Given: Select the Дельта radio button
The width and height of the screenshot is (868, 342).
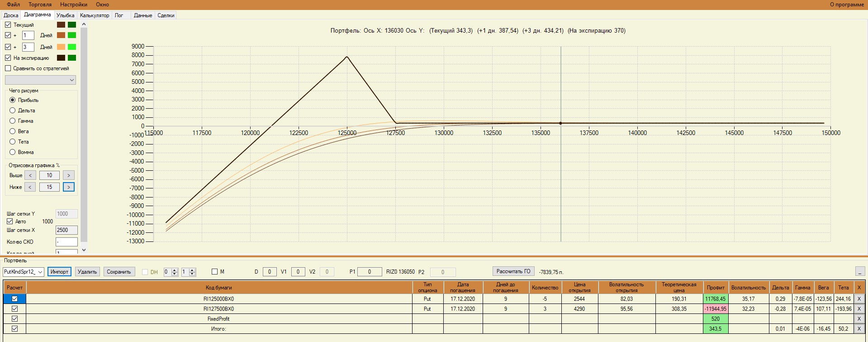Looking at the screenshot, I should [13, 111].
